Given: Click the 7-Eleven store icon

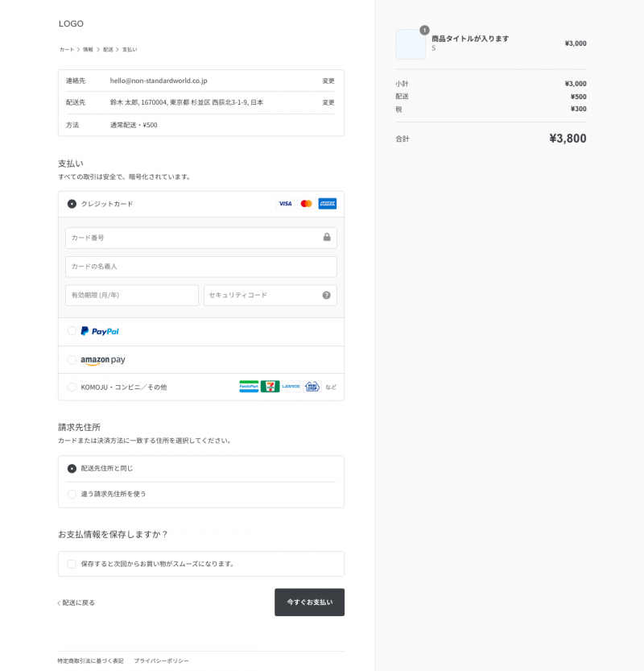Looking at the screenshot, I should click(270, 387).
